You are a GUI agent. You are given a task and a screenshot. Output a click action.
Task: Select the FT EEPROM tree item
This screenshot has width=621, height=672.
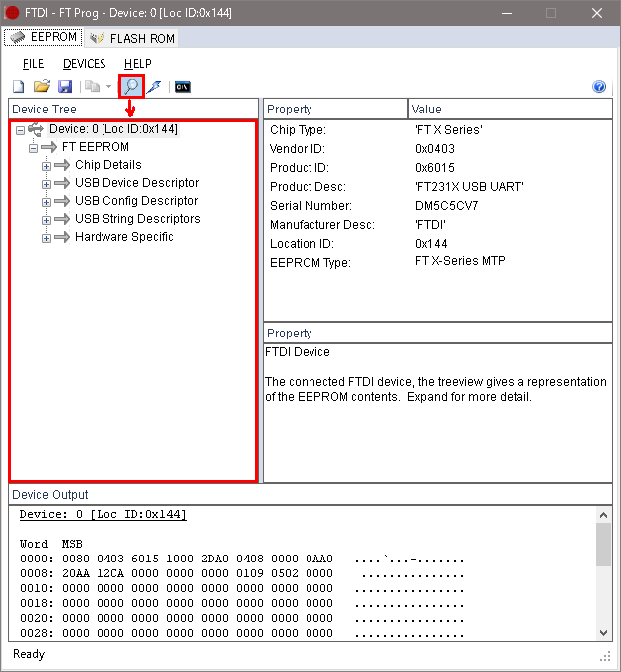[96, 147]
